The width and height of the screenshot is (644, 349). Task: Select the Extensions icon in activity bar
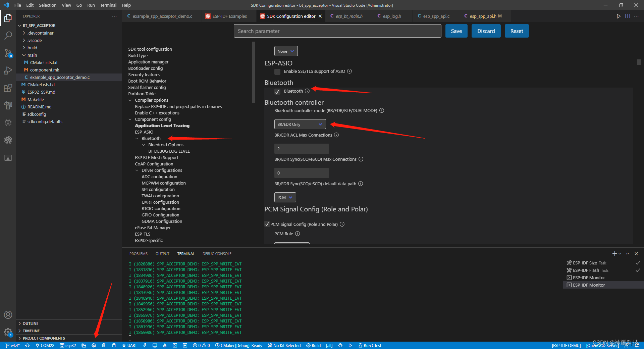pos(8,88)
